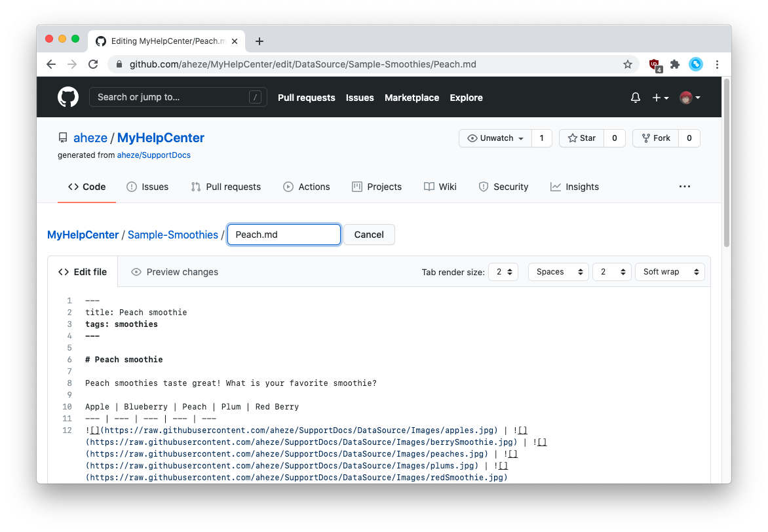The width and height of the screenshot is (768, 532).
Task: Open the three-dot more tabs menu
Action: click(685, 187)
